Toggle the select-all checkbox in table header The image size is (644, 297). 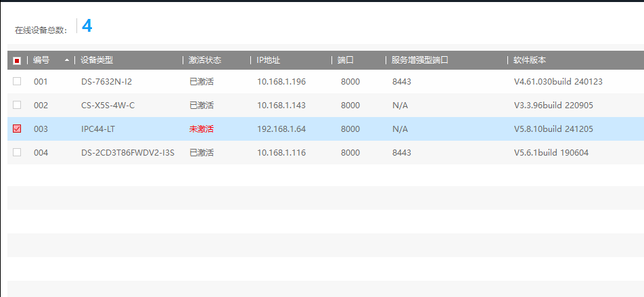17,61
